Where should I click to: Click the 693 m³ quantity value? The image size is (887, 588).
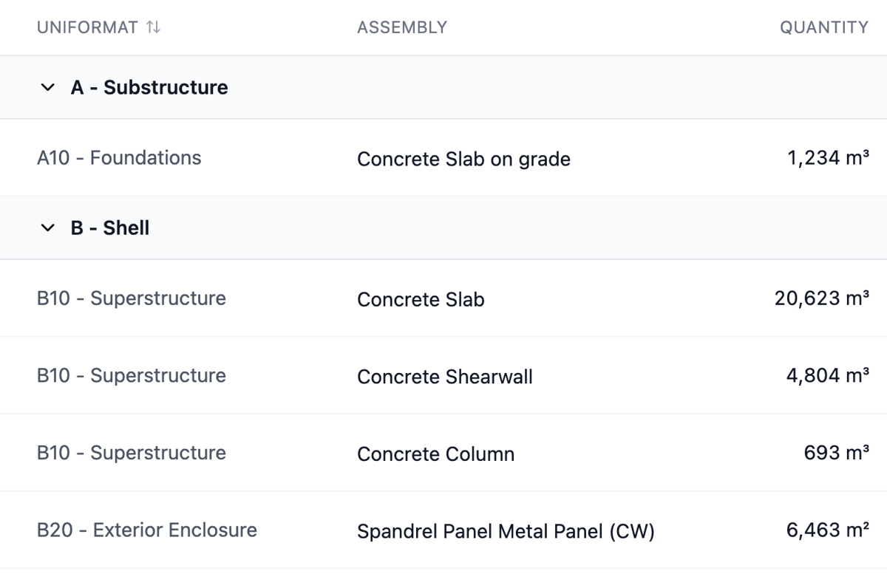click(x=837, y=452)
